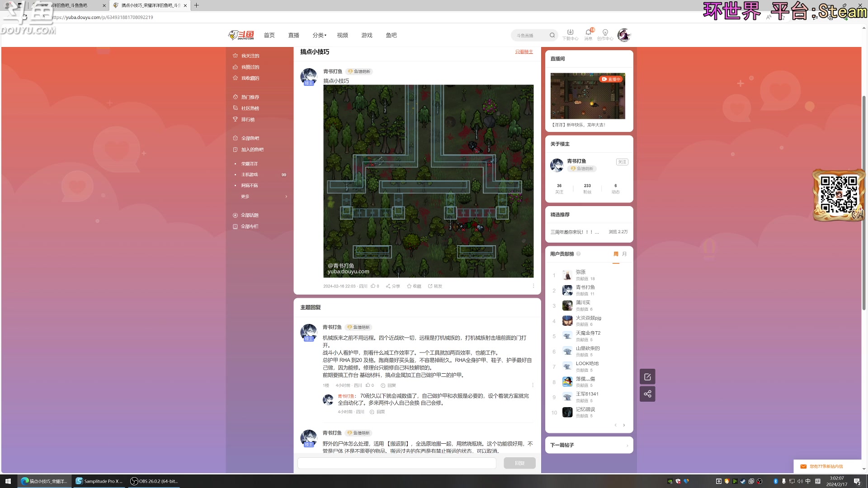This screenshot has width=868, height=488.
Task: Click help icon beside 用户贡献榜
Action: pyautogui.click(x=578, y=254)
